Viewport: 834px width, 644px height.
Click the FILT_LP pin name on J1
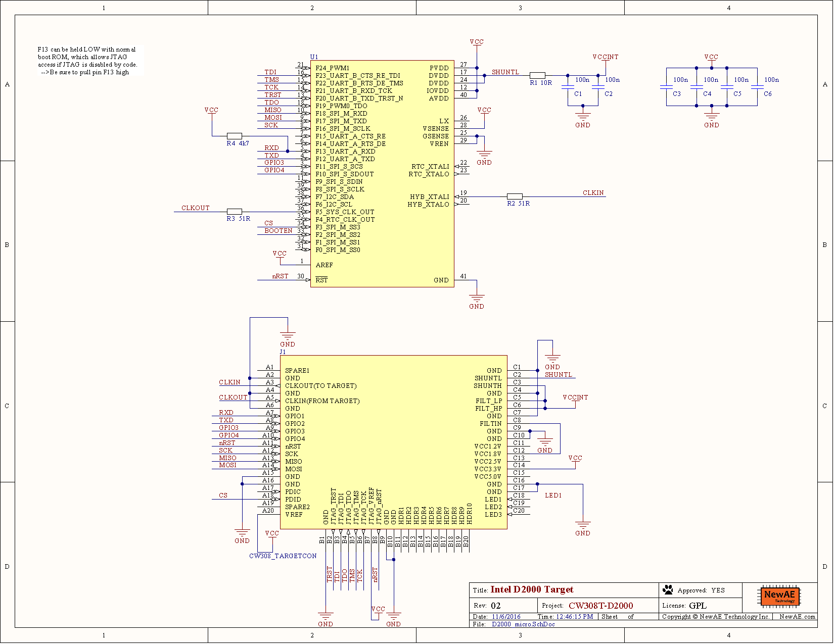[489, 401]
